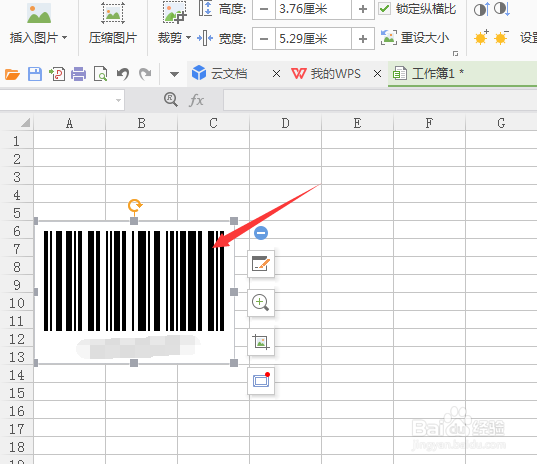Click the bottom-right corner handle of the picture
Screen dimensions: 537x464
234,363
